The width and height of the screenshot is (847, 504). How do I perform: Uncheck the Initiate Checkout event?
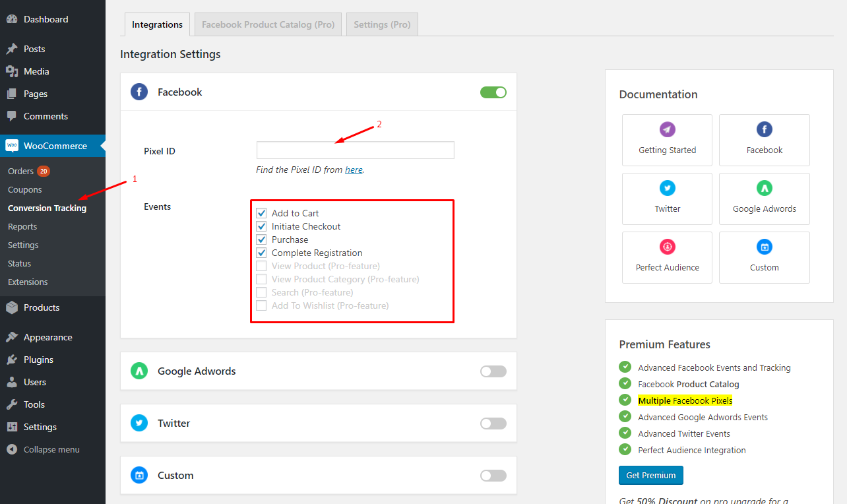click(261, 226)
